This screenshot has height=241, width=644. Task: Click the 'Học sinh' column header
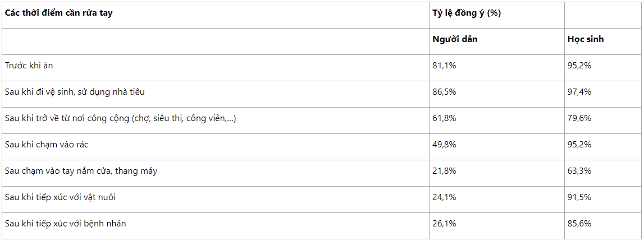click(586, 39)
